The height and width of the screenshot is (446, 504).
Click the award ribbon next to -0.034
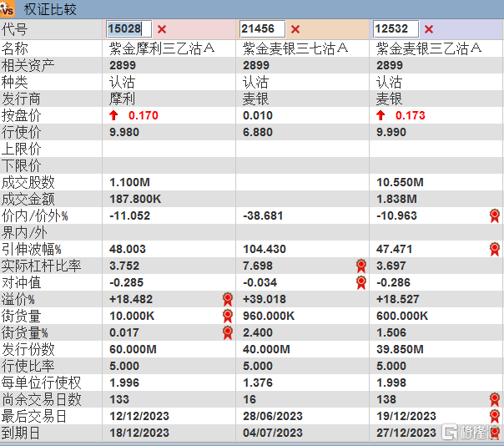pos(361,282)
